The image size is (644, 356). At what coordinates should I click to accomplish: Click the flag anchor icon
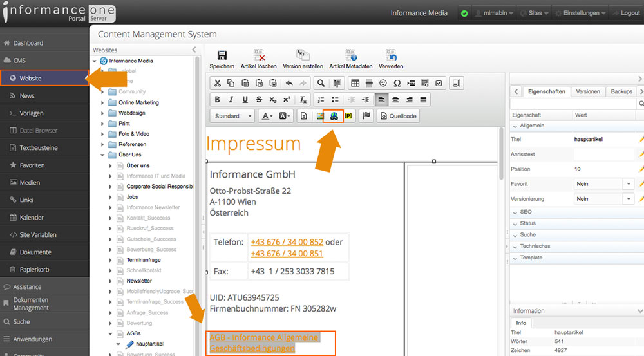coord(366,117)
